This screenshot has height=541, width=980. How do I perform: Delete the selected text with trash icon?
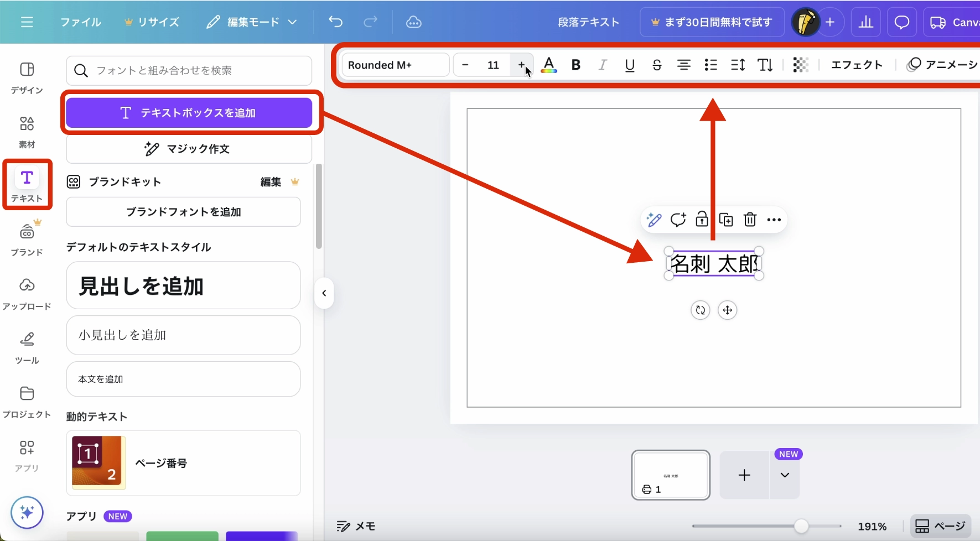[750, 220]
